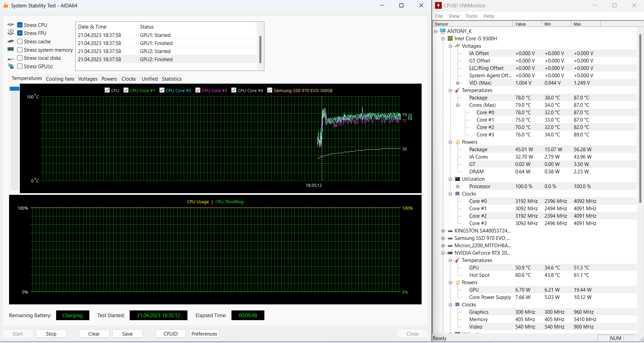
Task: Switch to the Cooling Fans tab
Action: (x=60, y=79)
